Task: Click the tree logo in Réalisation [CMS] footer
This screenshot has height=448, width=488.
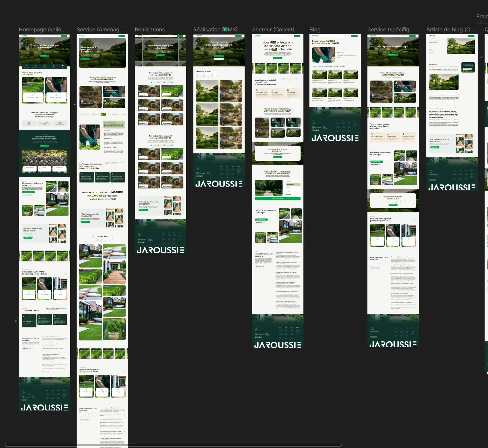Action: tap(198, 168)
